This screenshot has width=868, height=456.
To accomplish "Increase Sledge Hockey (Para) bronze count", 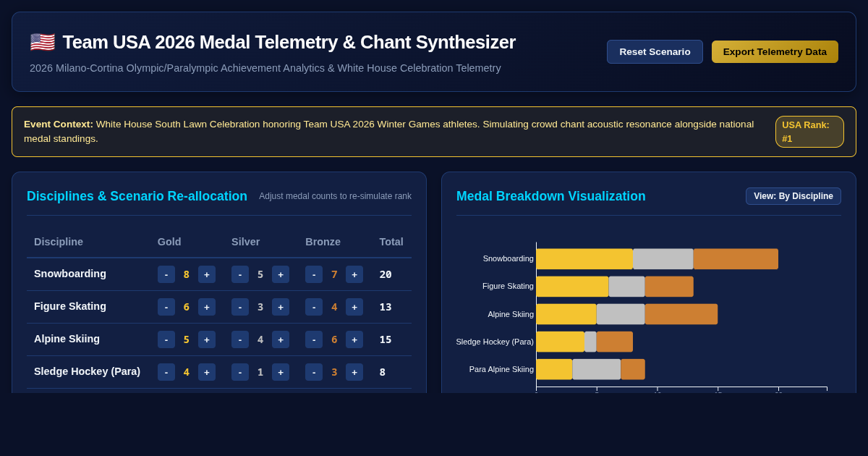I will click(x=354, y=372).
